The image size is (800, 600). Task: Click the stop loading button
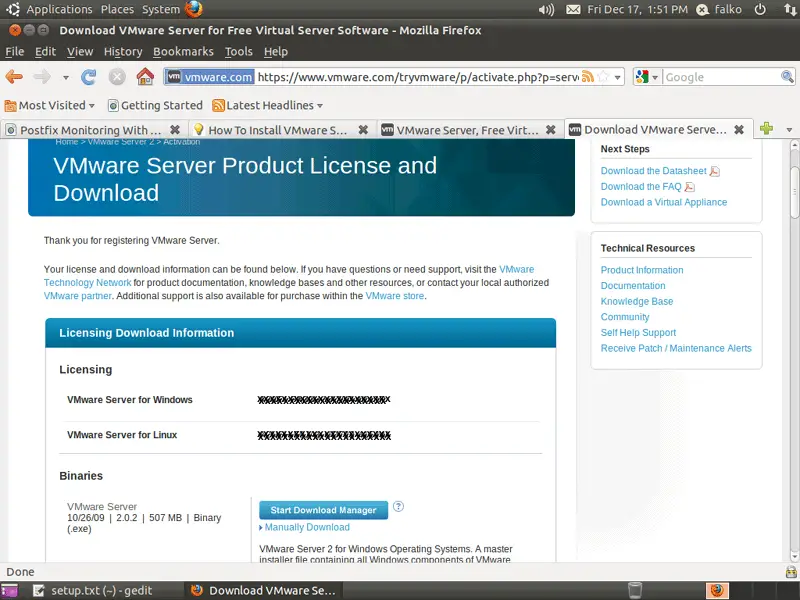pos(117,77)
